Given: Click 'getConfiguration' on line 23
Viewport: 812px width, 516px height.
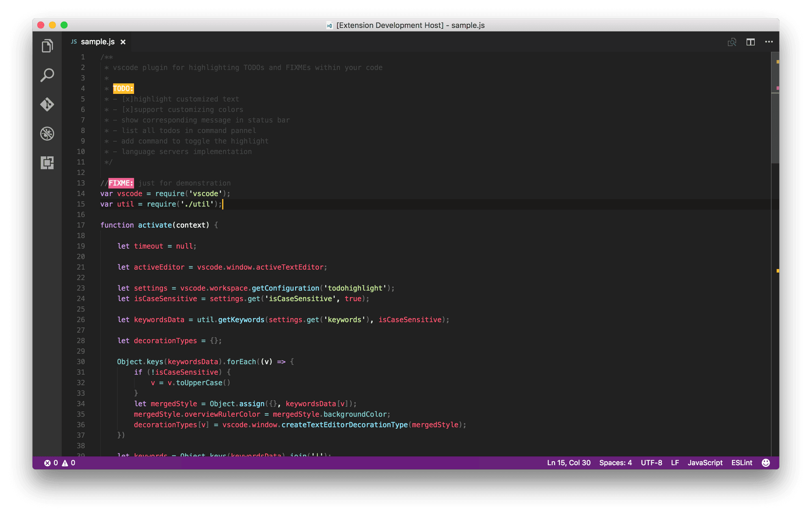Looking at the screenshot, I should click(x=285, y=288).
